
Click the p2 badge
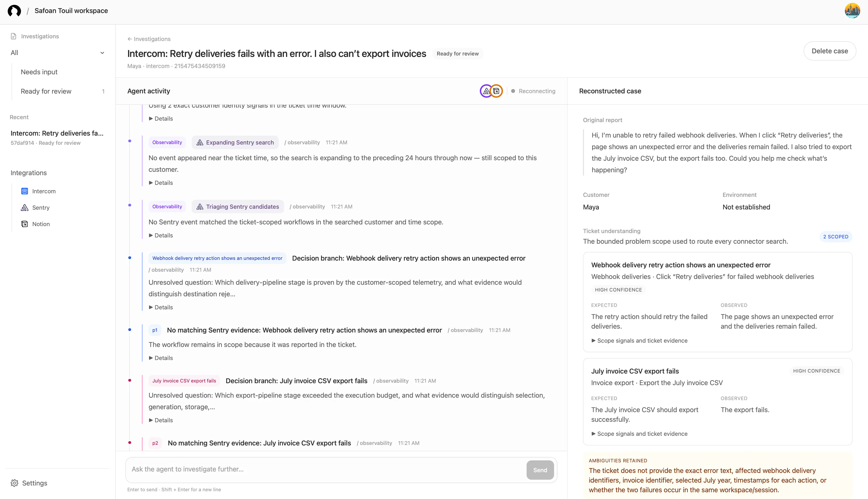(155, 443)
